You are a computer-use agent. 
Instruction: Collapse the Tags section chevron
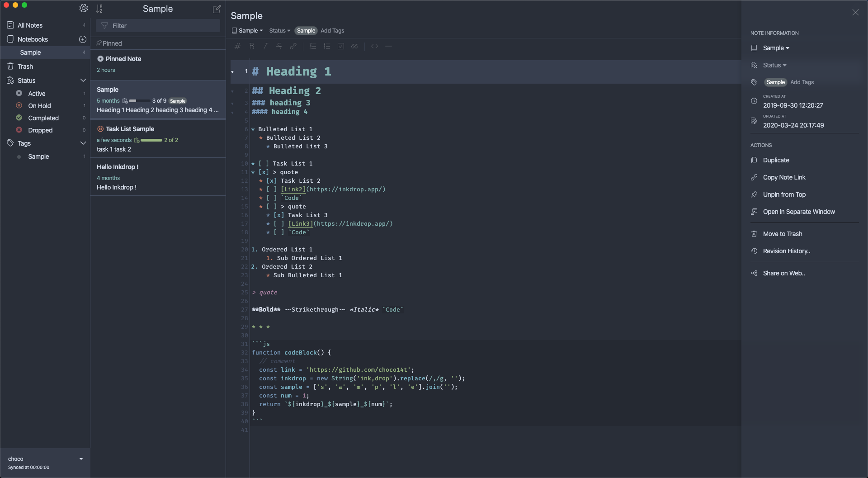point(83,143)
